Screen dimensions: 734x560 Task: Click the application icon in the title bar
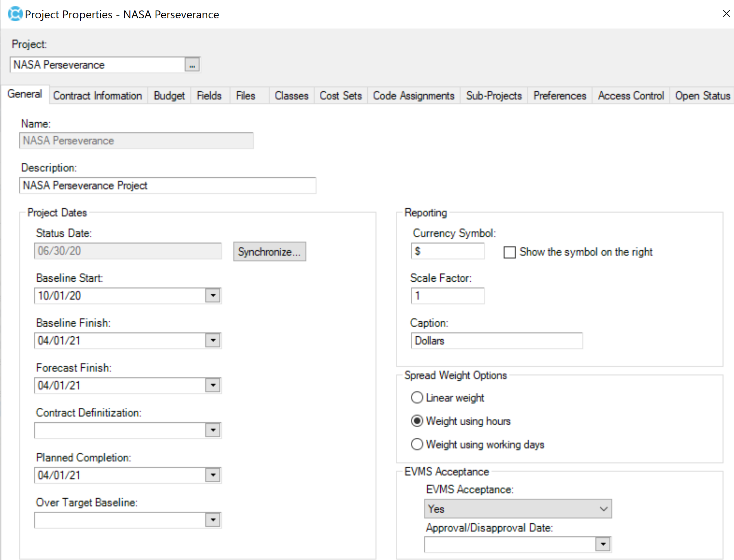15,14
